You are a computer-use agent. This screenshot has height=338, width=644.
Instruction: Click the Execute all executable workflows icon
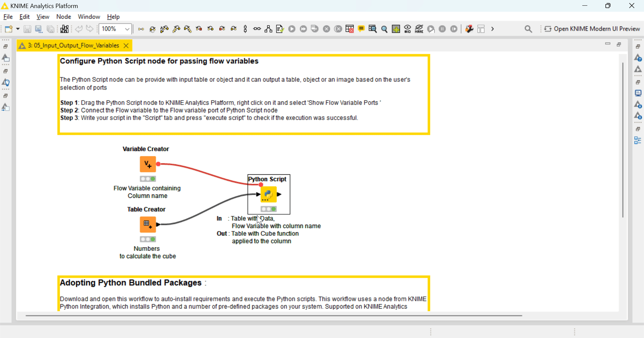[303, 29]
